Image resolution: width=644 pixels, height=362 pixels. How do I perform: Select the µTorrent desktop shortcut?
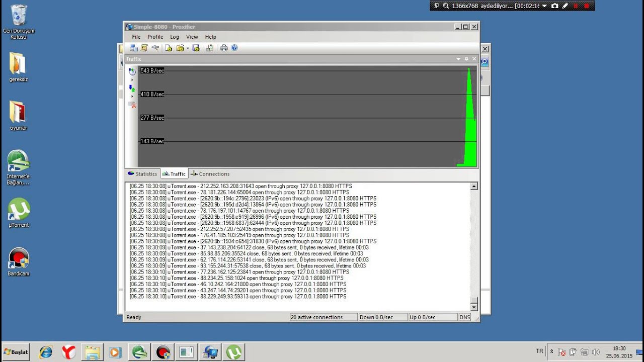click(x=19, y=213)
